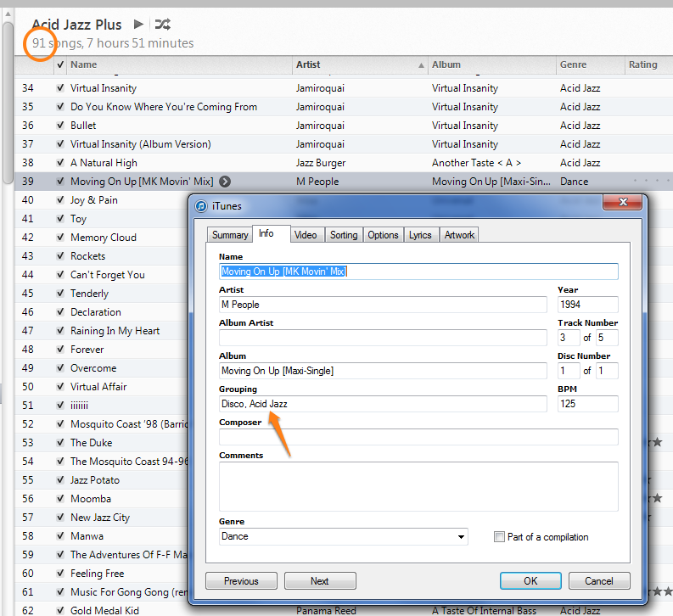The width and height of the screenshot is (673, 616).
Task: Set rating dots on Moving On Up row
Action: 652,181
